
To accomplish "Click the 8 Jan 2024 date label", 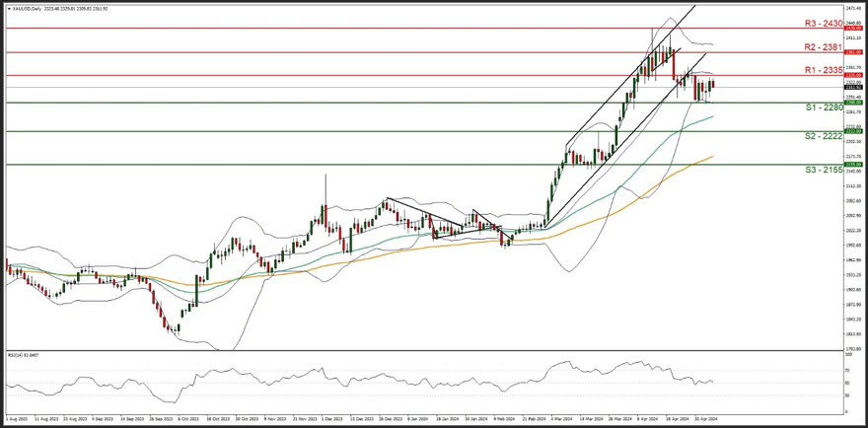I will (x=418, y=419).
